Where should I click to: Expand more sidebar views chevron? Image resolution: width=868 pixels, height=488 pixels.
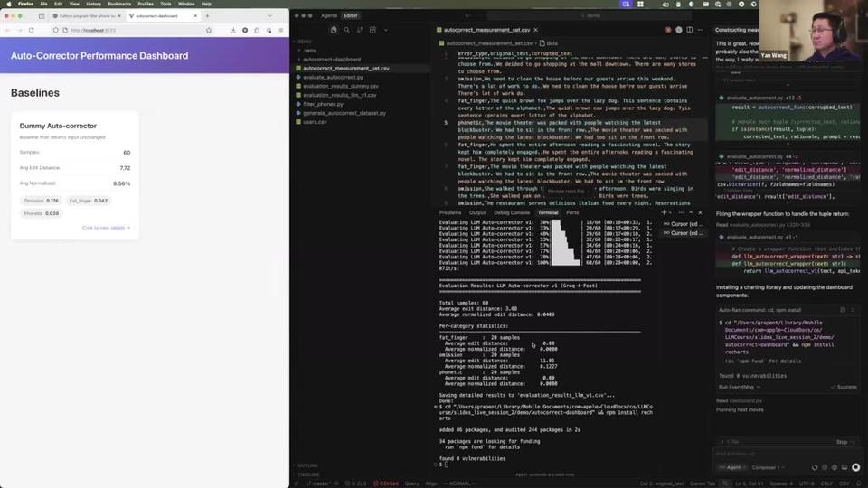[x=386, y=30]
